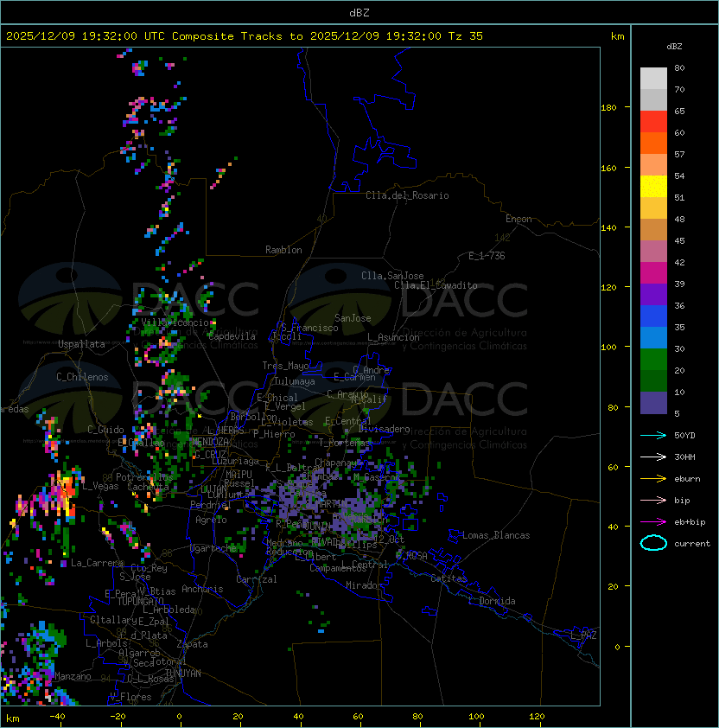Image resolution: width=719 pixels, height=728 pixels.
Task: Click the 'Clla.del_Rosario' map label
Action: click(407, 195)
